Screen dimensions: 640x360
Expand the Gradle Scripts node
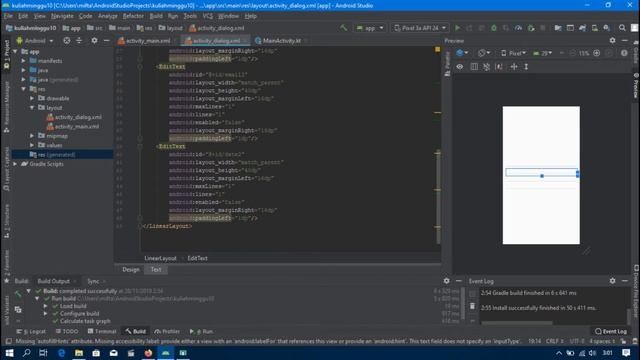[16, 164]
